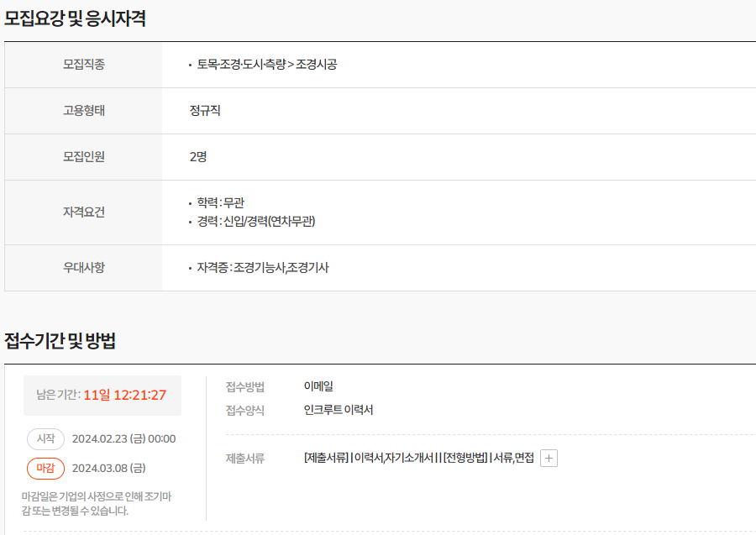Click the 모집인원 row label
Image resolution: width=756 pixels, height=535 pixels.
pos(84,157)
